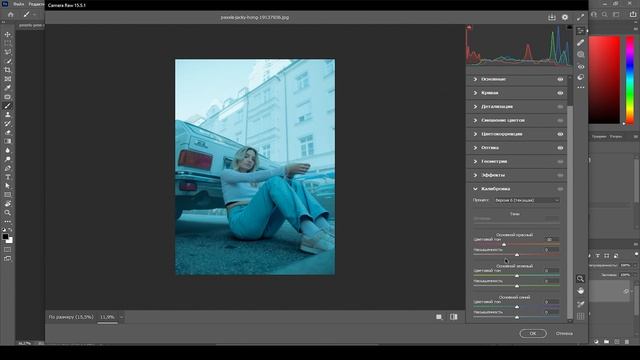This screenshot has width=640, height=360.
Task: Activate Camera Raw color sampler tool
Action: (580, 304)
